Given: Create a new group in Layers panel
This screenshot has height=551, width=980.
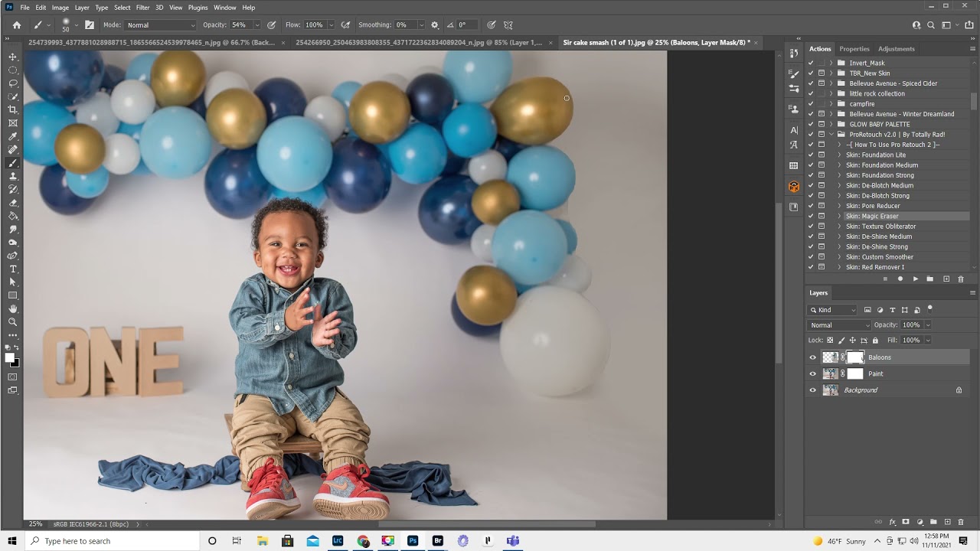Looking at the screenshot, I should (933, 522).
